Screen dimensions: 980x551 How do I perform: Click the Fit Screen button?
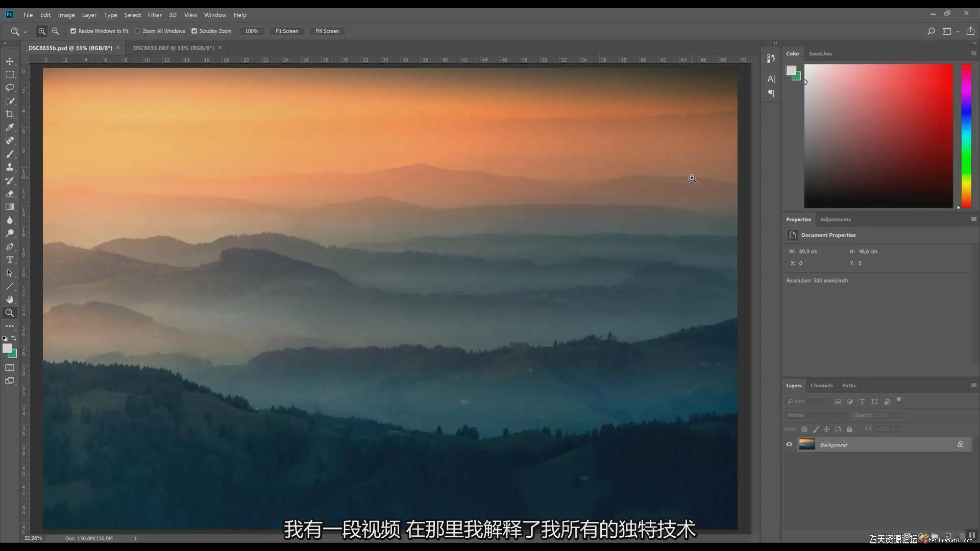pyautogui.click(x=287, y=31)
